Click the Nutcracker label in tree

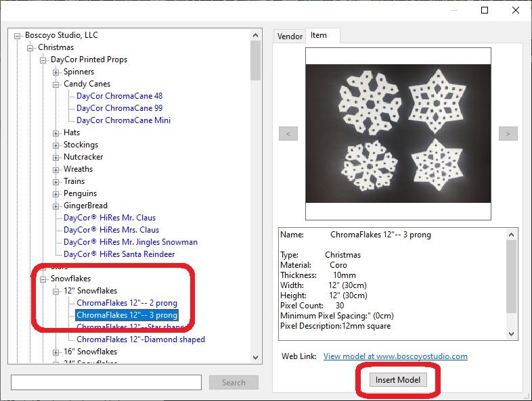83,157
